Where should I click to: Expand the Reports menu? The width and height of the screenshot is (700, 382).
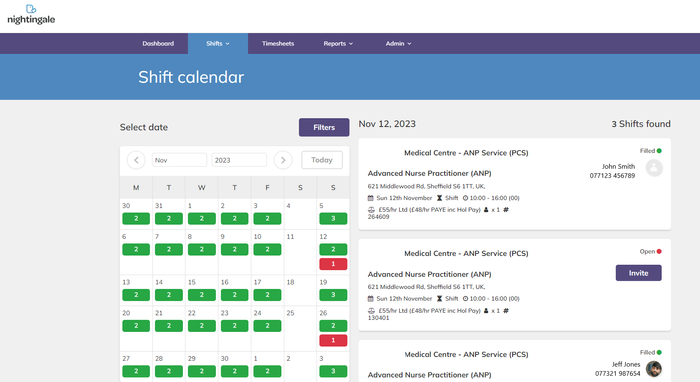click(x=338, y=43)
